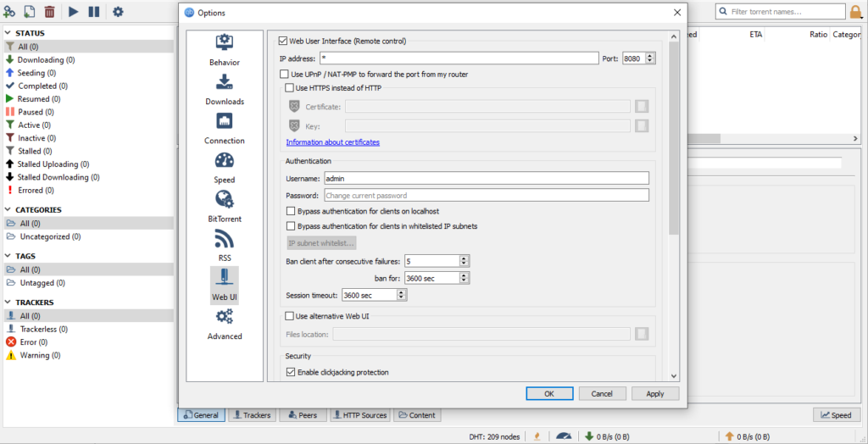This screenshot has height=444, width=868.
Task: Select the Web UI options category
Action: (x=224, y=285)
